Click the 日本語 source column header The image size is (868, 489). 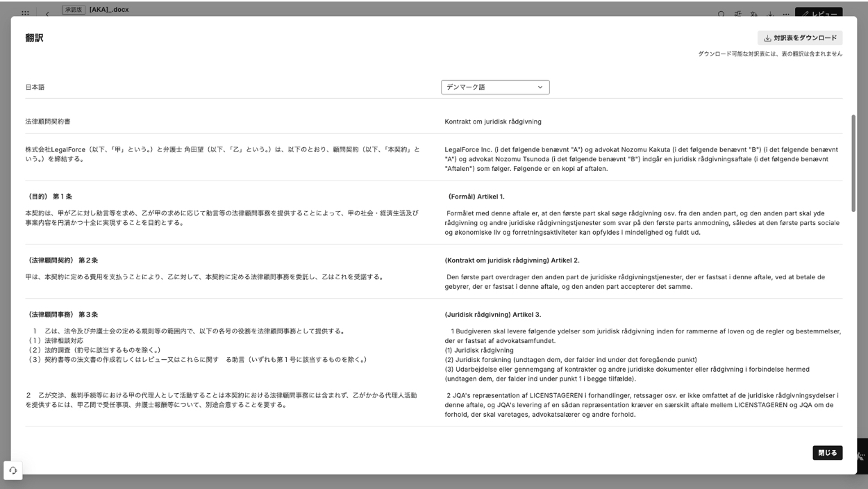coord(35,88)
